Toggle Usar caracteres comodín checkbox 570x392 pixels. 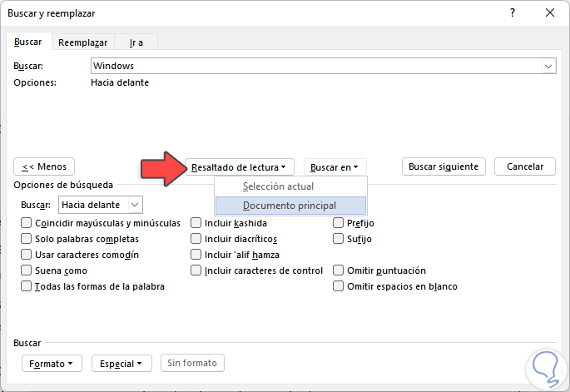(x=27, y=255)
